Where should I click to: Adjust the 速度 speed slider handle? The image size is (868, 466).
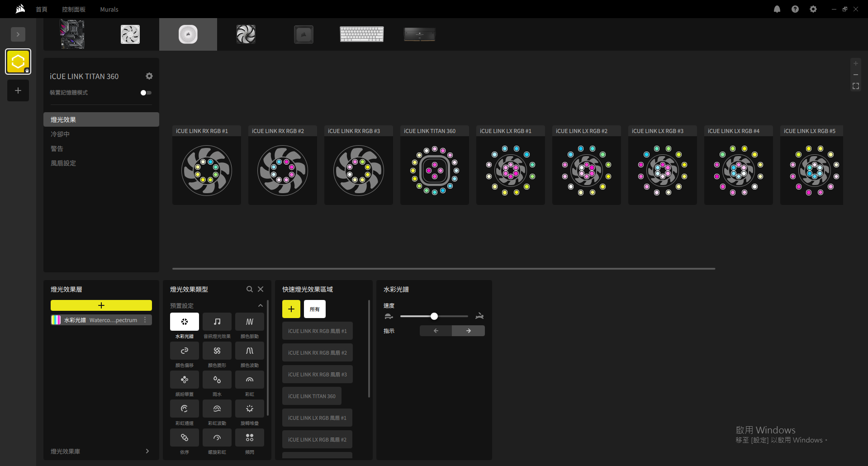pos(434,316)
